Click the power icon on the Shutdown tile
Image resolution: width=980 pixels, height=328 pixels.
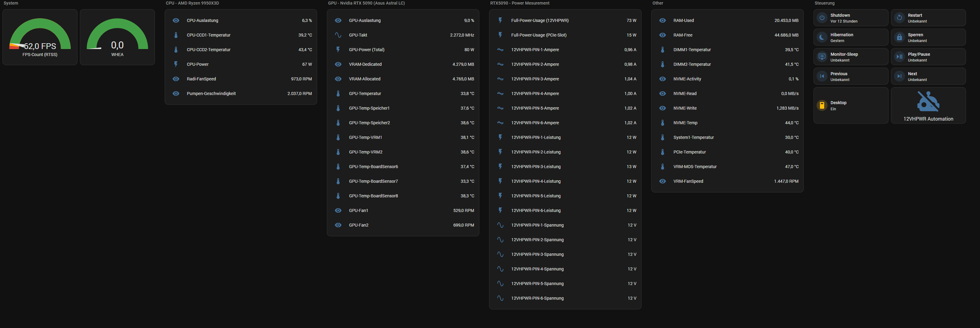tap(822, 17)
